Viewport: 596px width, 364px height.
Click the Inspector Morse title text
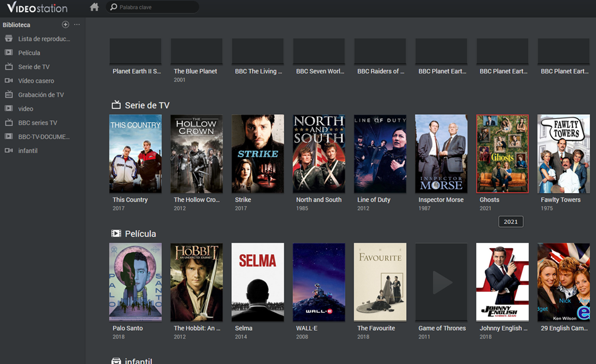(x=441, y=199)
